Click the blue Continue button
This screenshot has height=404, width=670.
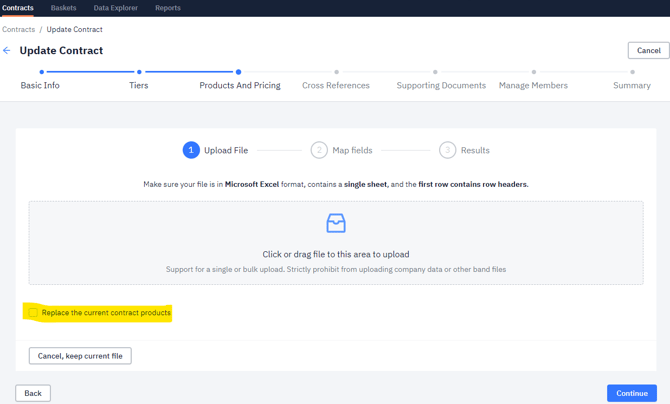631,393
